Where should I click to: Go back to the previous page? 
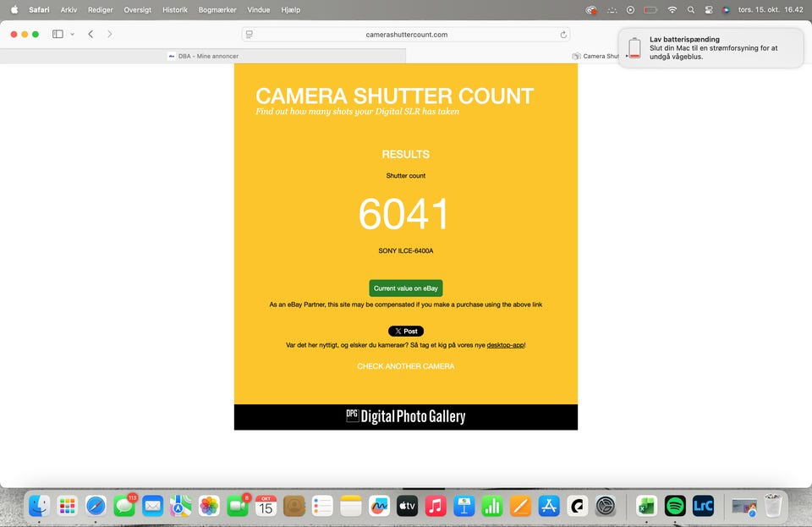pos(91,34)
